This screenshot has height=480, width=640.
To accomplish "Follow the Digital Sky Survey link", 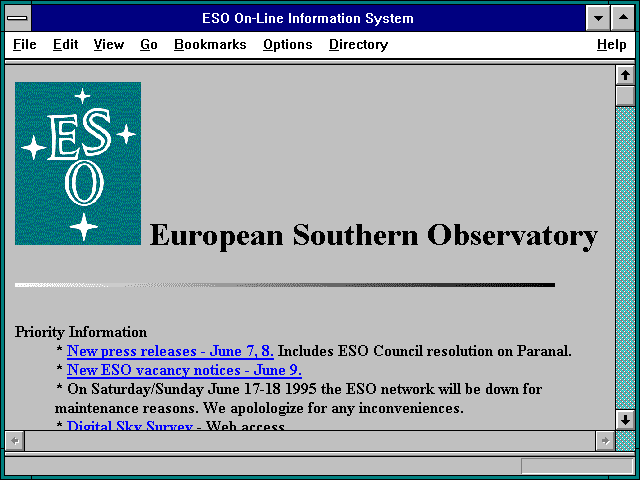I will 130,425.
